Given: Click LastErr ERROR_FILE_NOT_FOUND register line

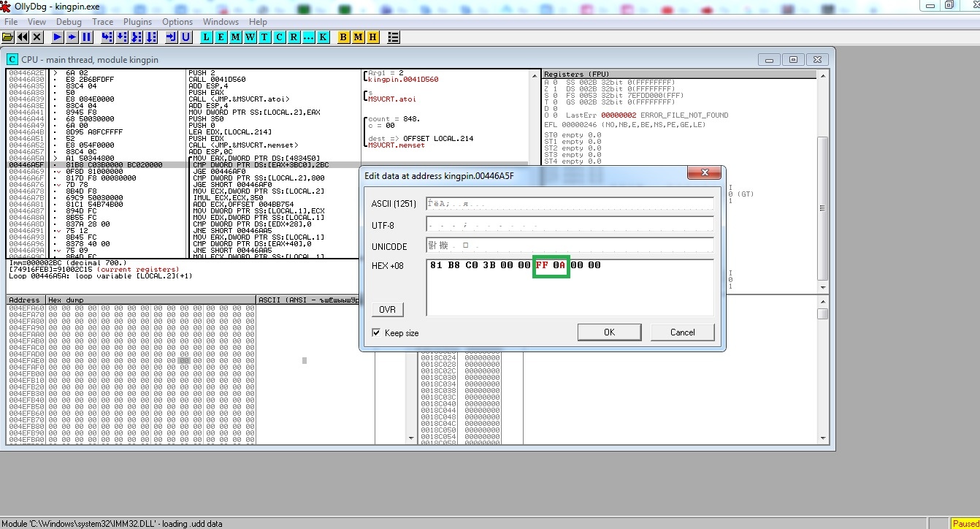Looking at the screenshot, I should pos(636,115).
